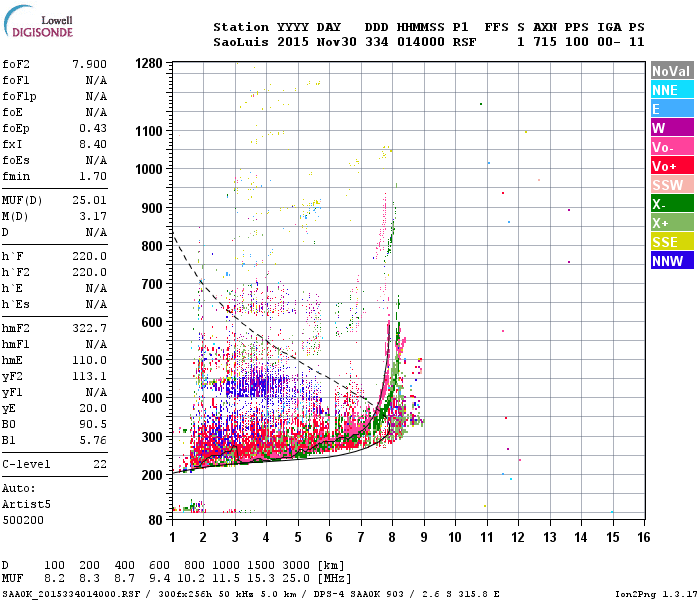Click the yE value 20.0
This screenshot has width=700, height=600.
[x=93, y=408]
